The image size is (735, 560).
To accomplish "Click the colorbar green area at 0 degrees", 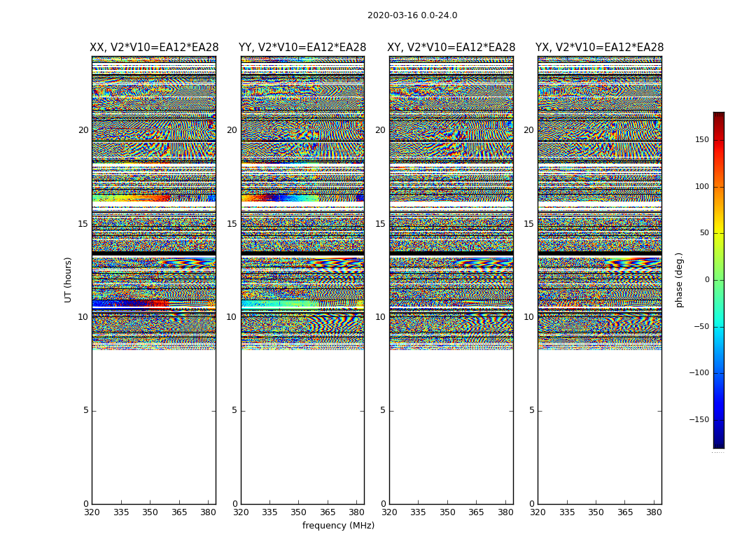I will 719,280.
